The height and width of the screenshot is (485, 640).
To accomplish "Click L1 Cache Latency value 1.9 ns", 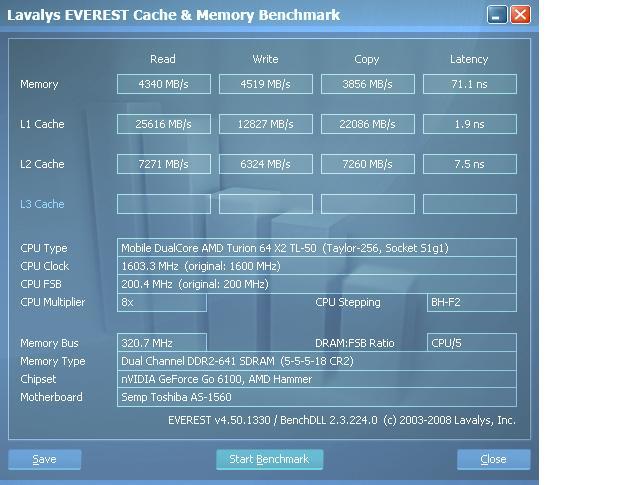I will point(470,124).
